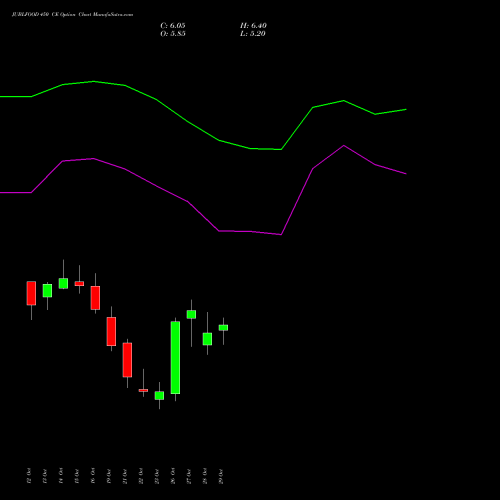
Task: Select the last green candle for 29 Oct
Action: pos(223,328)
